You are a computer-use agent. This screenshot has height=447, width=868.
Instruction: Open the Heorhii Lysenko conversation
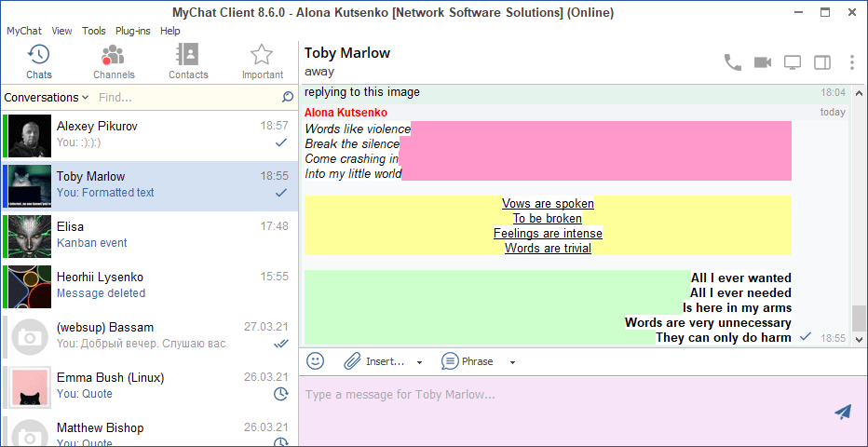coord(149,287)
